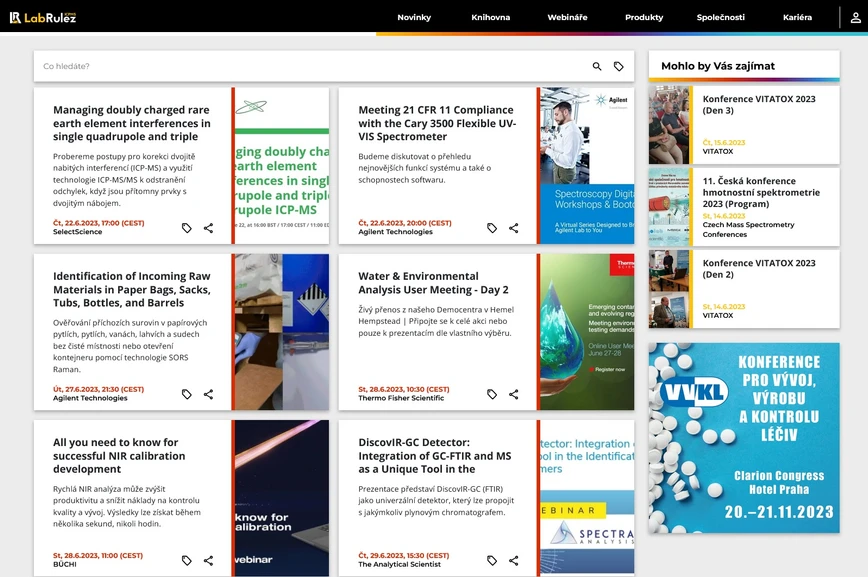Click 'The Analytical Scientist' organizer name
This screenshot has height=577, width=868.
pos(399,564)
